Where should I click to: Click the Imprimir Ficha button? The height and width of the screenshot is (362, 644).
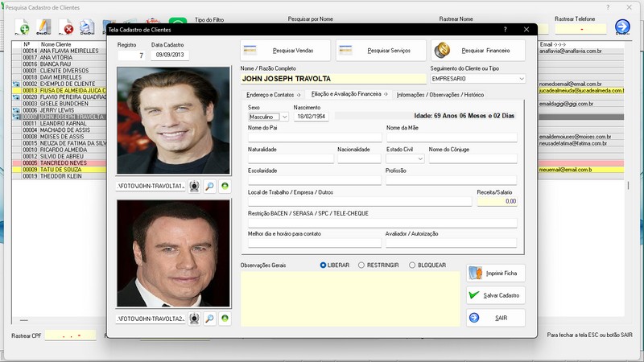pos(496,273)
